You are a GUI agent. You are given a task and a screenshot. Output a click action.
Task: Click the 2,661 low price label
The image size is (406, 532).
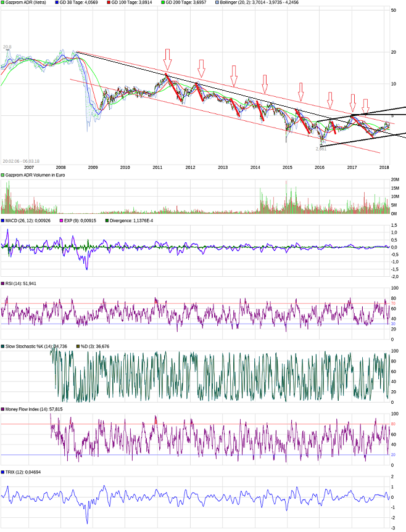[x=321, y=149]
